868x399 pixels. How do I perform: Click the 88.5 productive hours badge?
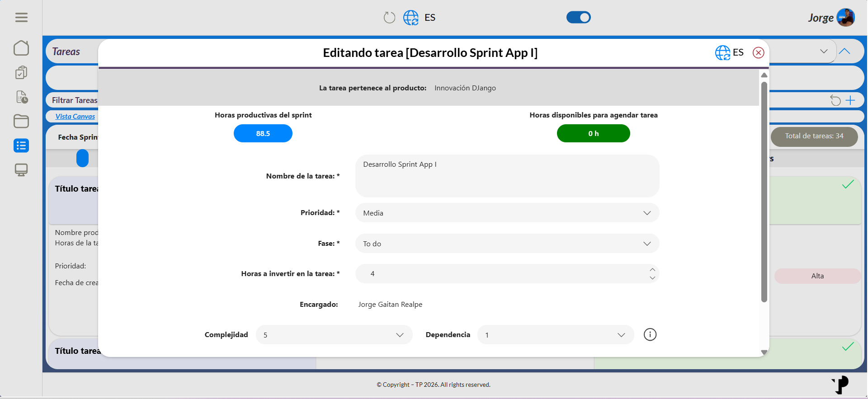pos(263,133)
